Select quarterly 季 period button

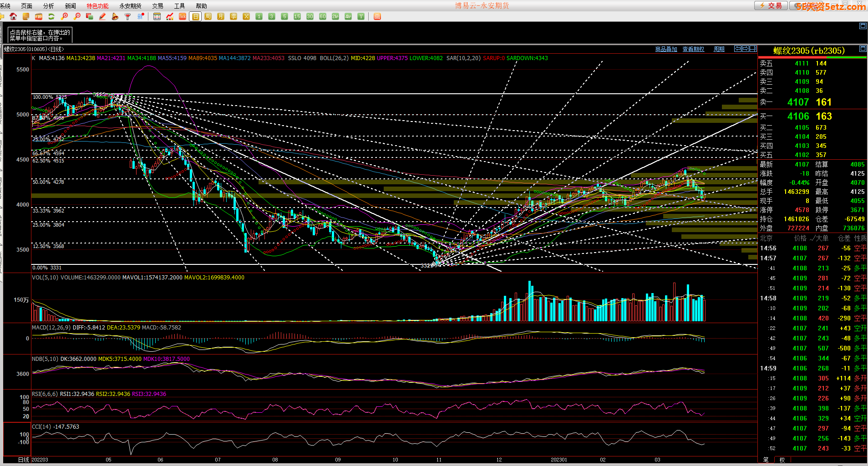pos(233,16)
